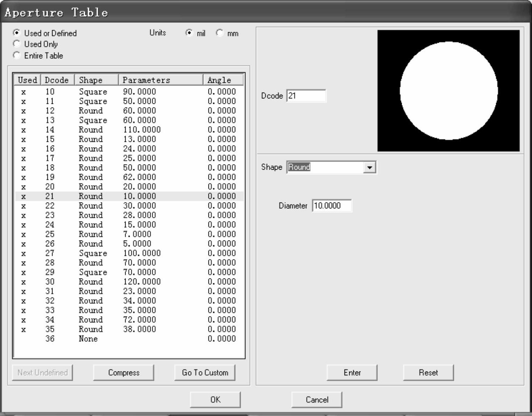Click the Diameter input field
The height and width of the screenshot is (416, 532).
click(332, 206)
